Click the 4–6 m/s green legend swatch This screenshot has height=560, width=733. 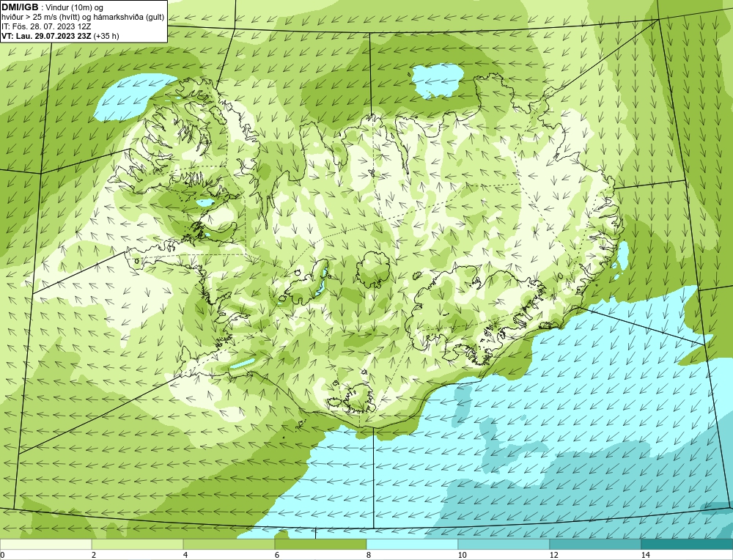229,544
